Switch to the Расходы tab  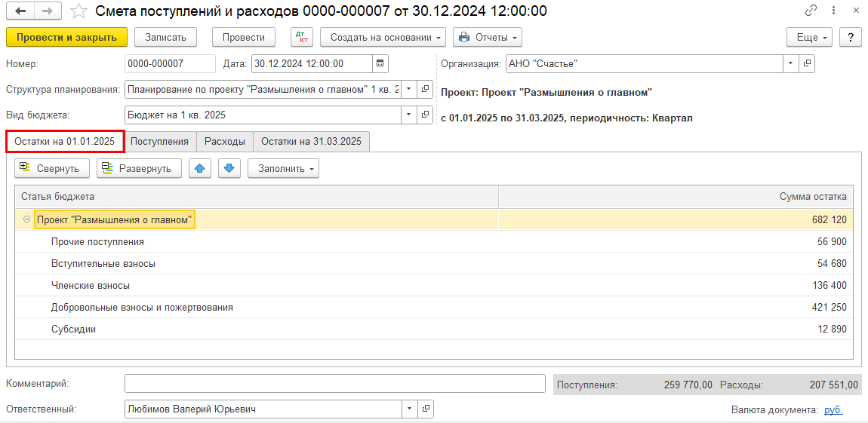point(225,141)
